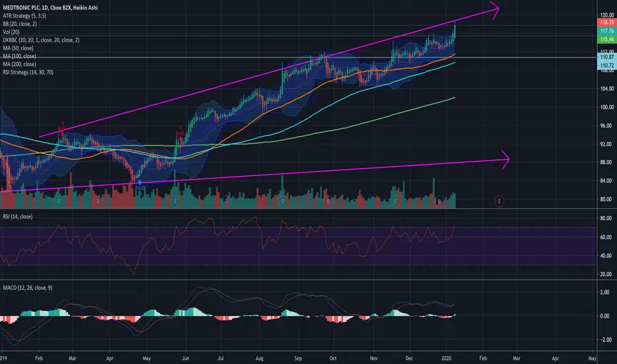The image size is (617, 364).
Task: Click the blue RsiLE long entry arrow
Action: (x=140, y=183)
